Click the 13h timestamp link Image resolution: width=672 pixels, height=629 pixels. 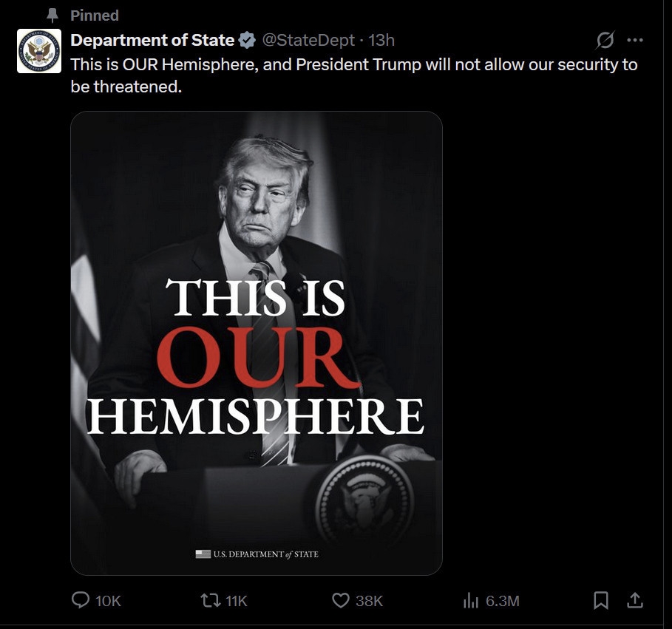[x=381, y=40]
